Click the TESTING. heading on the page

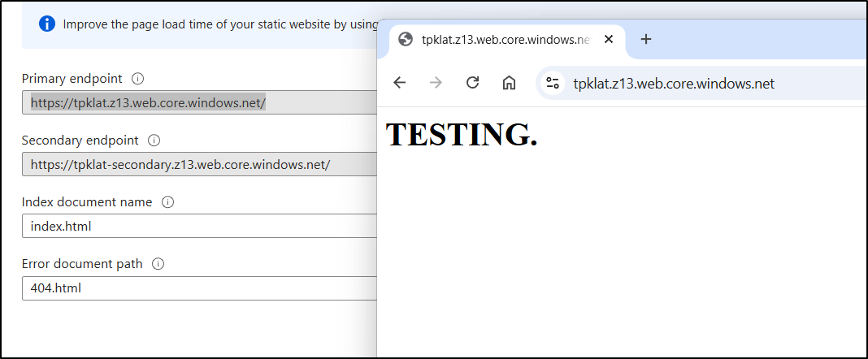tap(461, 135)
